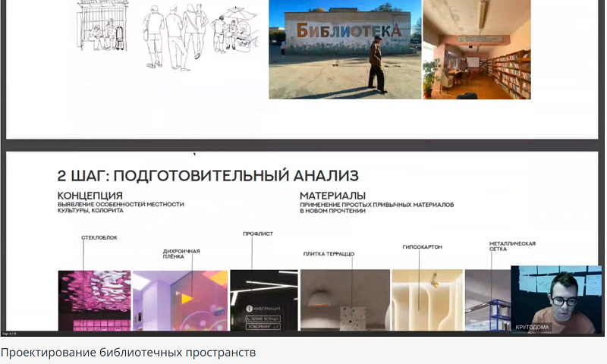Click the МЕТАЛЛИЧЕСКАЯ СЕТКА label
Image resolution: width=607 pixels, height=364 pixels.
coord(512,246)
